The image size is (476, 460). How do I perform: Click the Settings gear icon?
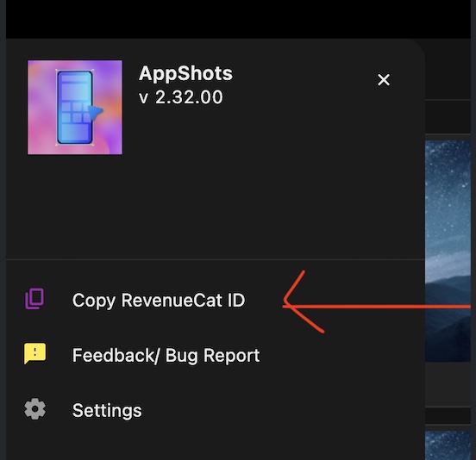tap(34, 409)
